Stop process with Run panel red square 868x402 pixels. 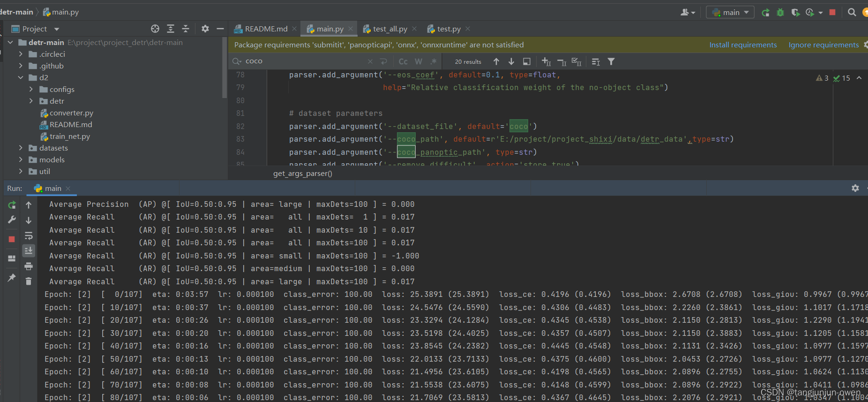point(12,239)
